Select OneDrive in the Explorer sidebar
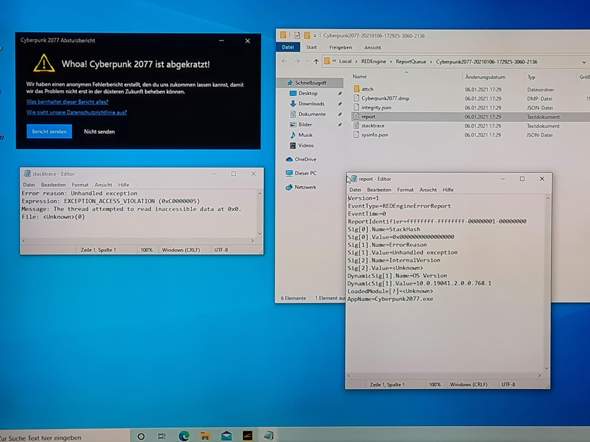This screenshot has height=442, width=590. 305,159
